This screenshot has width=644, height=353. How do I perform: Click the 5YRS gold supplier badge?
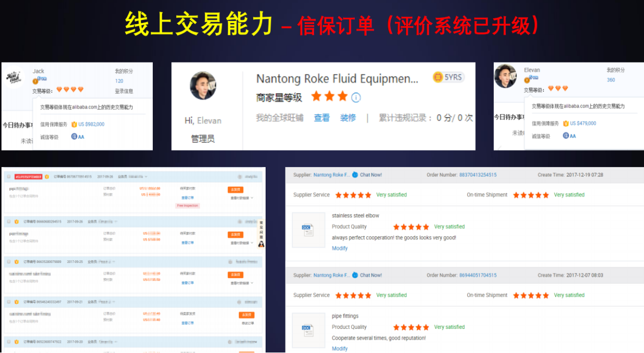[448, 77]
